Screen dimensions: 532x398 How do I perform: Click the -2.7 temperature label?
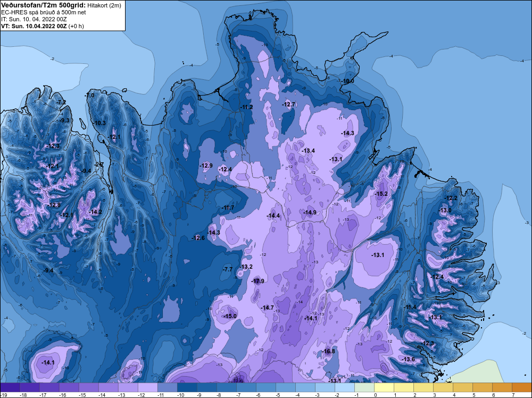coord(99,164)
